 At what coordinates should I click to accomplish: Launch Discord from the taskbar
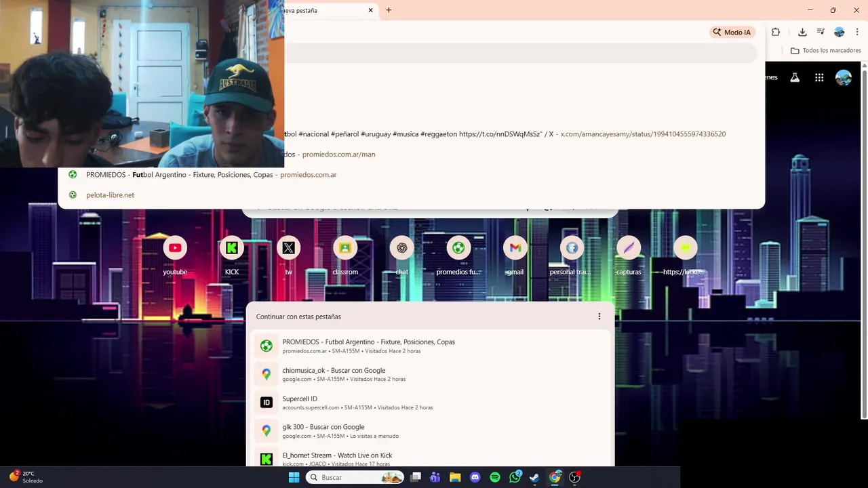click(475, 477)
